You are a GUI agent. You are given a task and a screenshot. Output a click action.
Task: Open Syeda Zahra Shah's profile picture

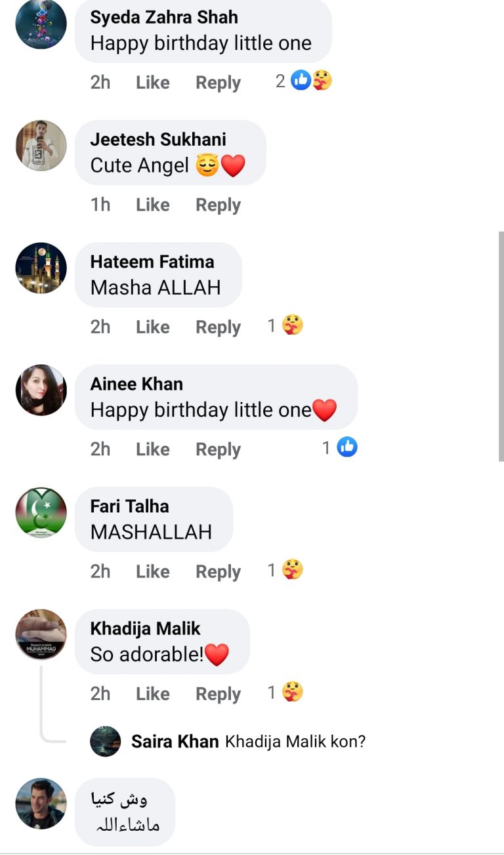point(41,25)
